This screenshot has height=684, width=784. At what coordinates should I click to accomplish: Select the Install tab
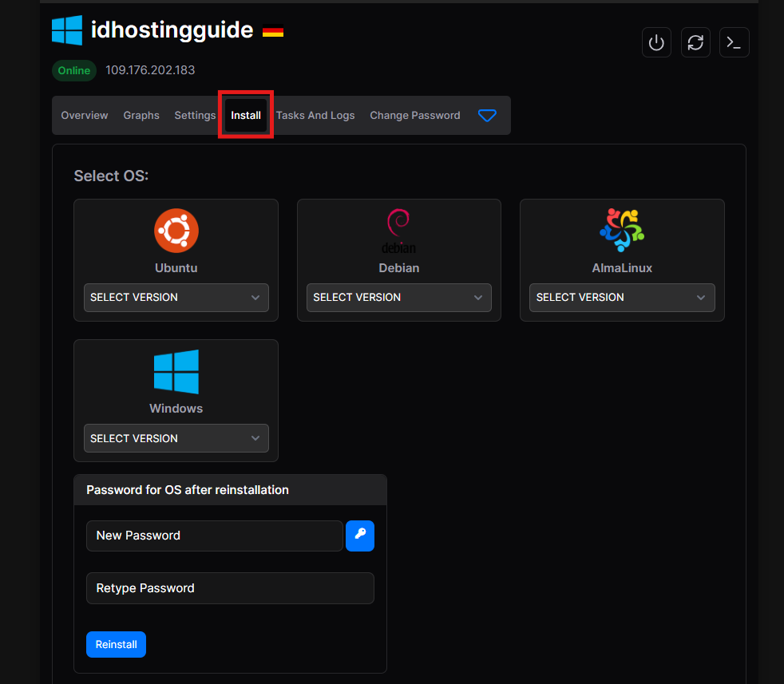click(246, 116)
